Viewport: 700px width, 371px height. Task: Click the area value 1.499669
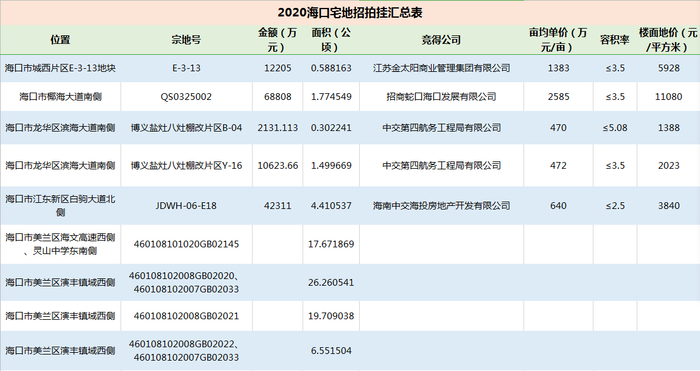[x=331, y=165]
